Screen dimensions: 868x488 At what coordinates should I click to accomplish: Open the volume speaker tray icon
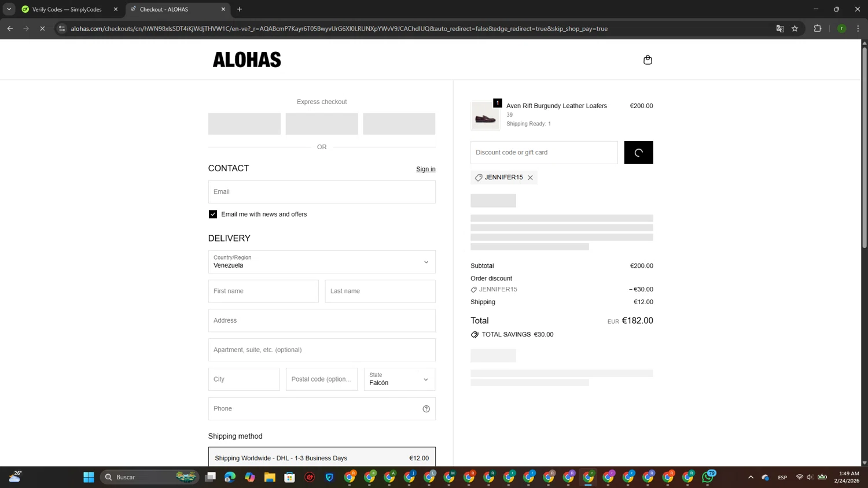pos(810,477)
